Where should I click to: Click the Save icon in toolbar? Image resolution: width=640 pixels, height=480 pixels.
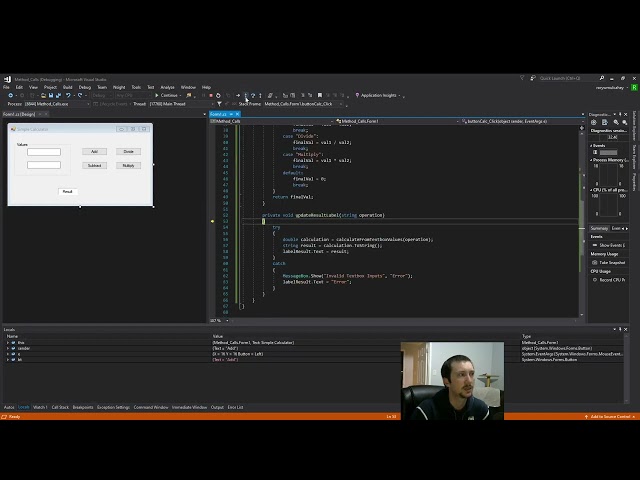click(51, 96)
